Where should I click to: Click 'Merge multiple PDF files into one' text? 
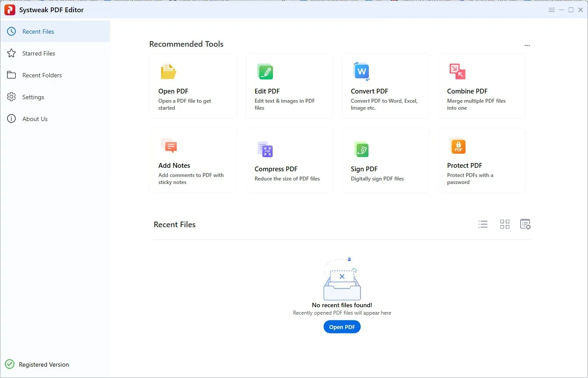click(x=476, y=104)
